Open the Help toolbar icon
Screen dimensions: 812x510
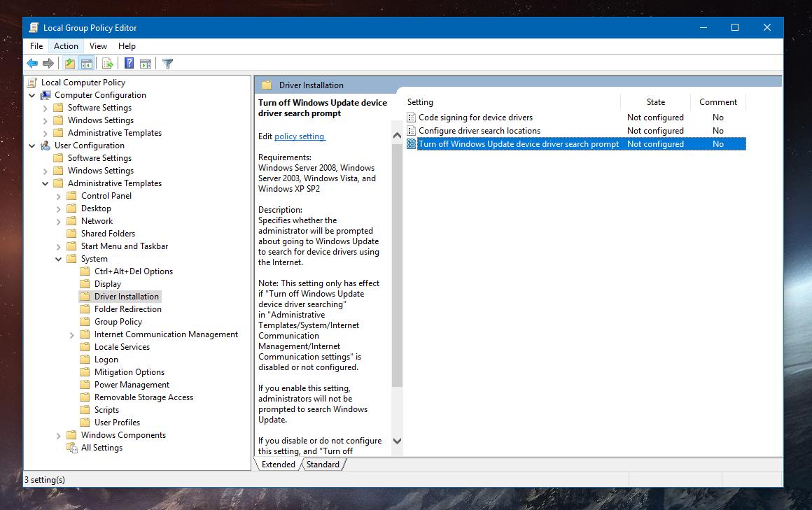129,64
